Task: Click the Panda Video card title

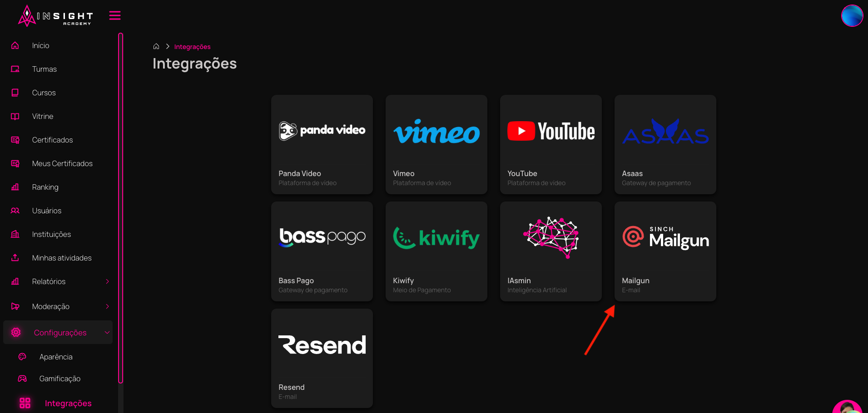Action: [300, 173]
